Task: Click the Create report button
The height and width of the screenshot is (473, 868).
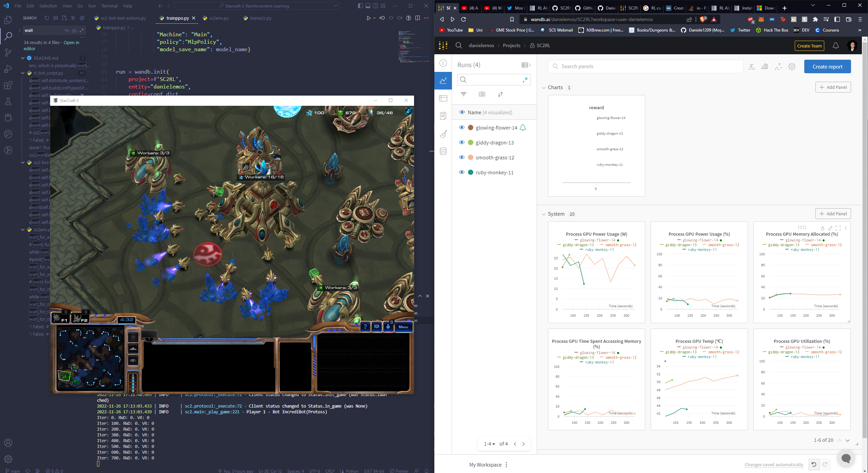Action: (827, 66)
